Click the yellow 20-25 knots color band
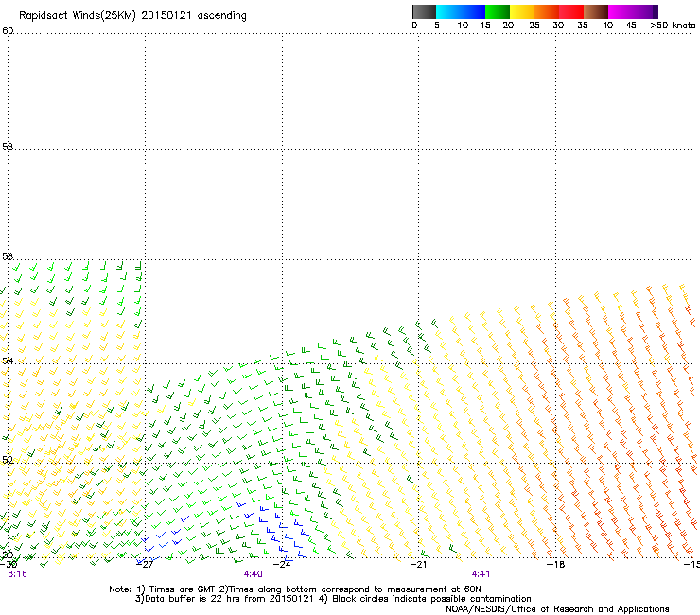 click(x=522, y=11)
